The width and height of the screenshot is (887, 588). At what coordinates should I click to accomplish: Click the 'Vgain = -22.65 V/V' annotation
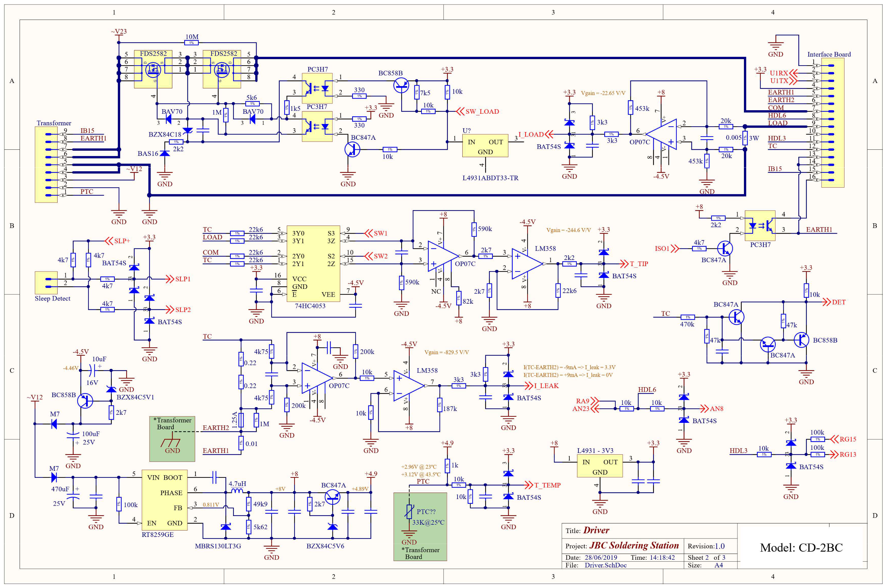603,93
